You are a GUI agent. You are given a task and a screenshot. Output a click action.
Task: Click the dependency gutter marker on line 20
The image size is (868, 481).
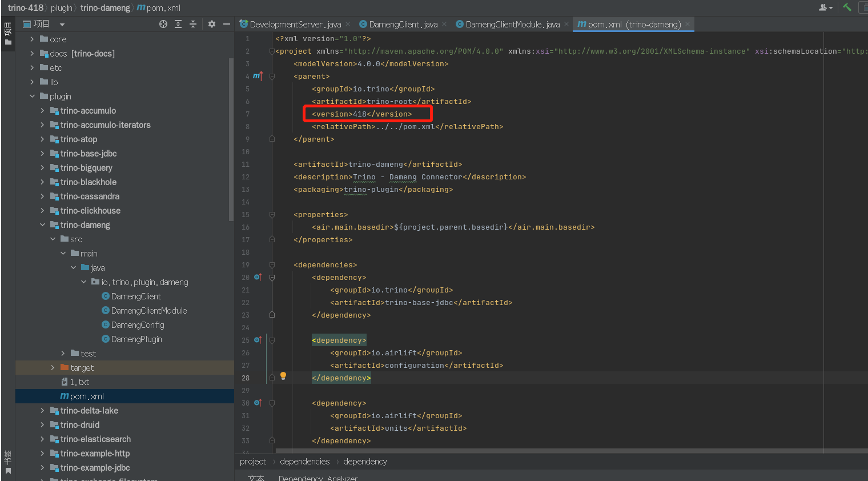click(x=258, y=277)
